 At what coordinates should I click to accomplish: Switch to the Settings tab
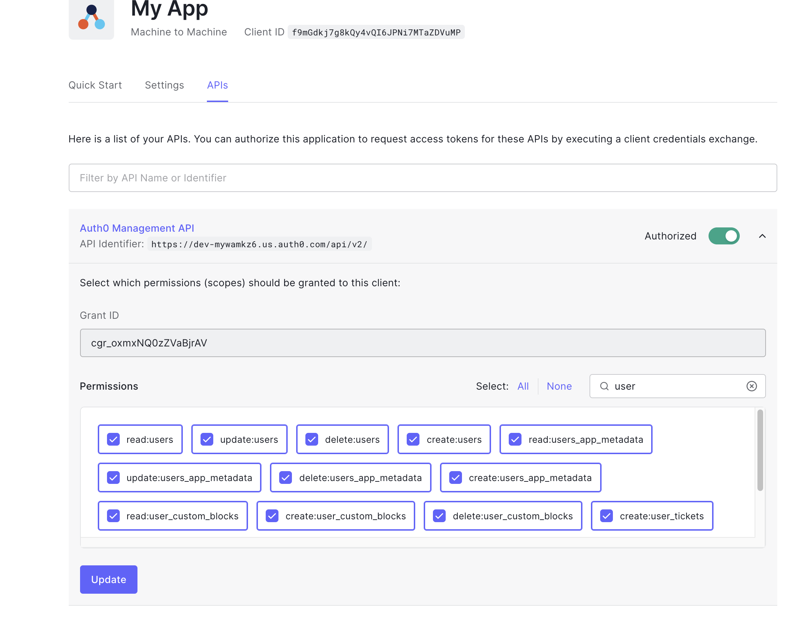point(164,85)
